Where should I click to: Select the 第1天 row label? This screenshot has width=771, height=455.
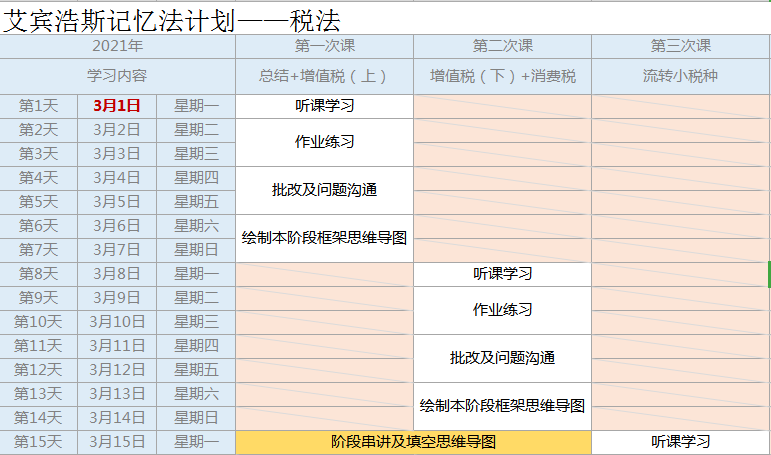tap(39, 106)
